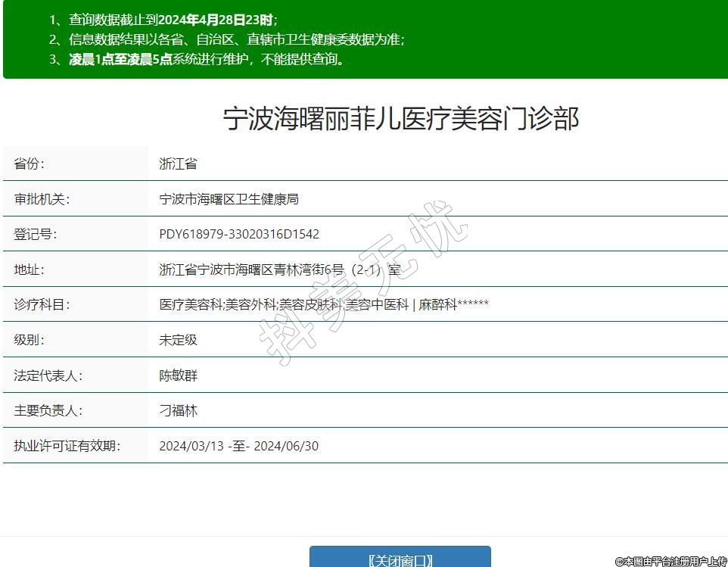Click the registration number PDY618979-33020316D1542
This screenshot has width=728, height=567.
(239, 234)
